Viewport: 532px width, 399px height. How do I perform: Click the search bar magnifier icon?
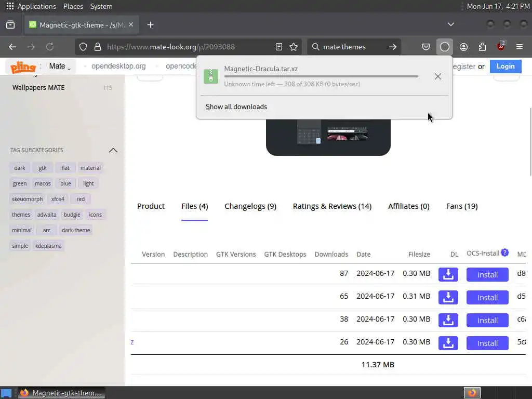[x=315, y=47]
